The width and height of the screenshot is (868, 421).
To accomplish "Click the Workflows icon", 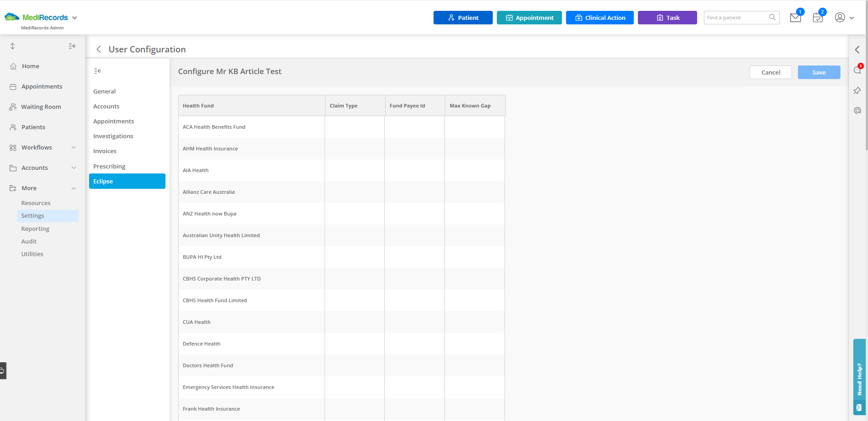I will coord(13,147).
